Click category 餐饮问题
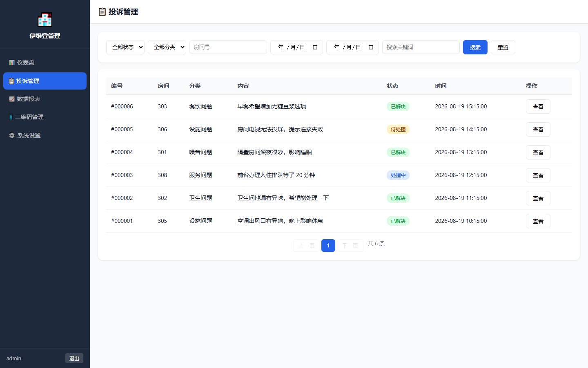Screen dimensions: 588x368 click(200, 106)
